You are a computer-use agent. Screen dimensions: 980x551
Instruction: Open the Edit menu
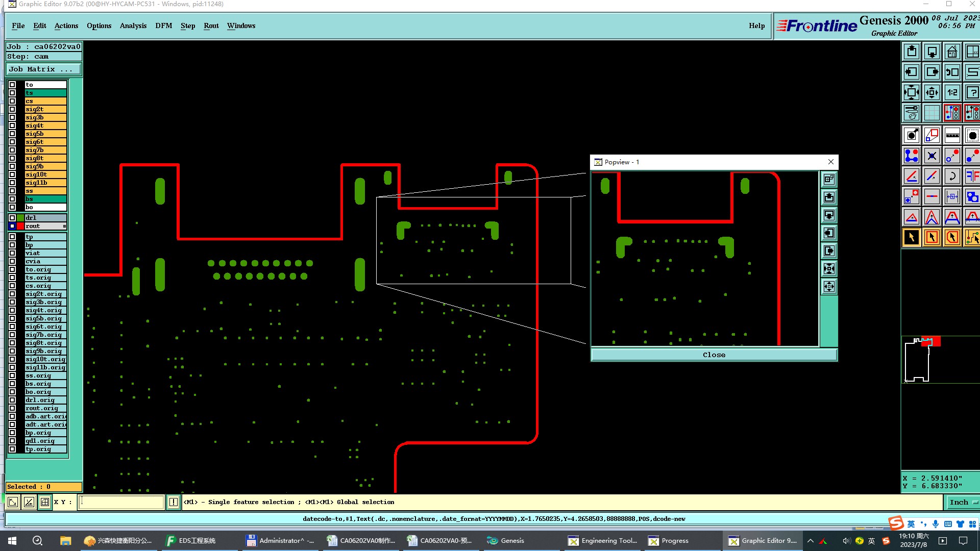coord(40,26)
